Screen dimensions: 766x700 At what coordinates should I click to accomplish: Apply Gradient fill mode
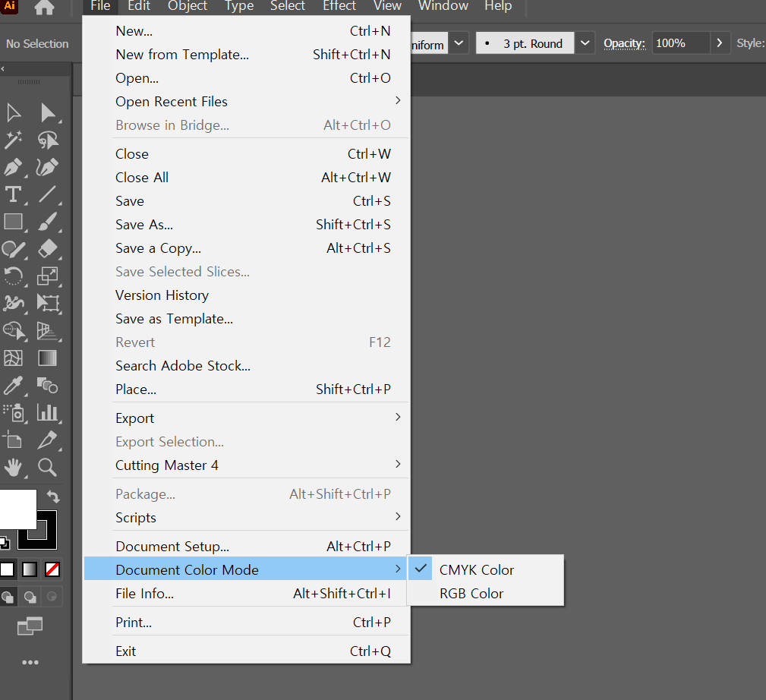tap(30, 569)
